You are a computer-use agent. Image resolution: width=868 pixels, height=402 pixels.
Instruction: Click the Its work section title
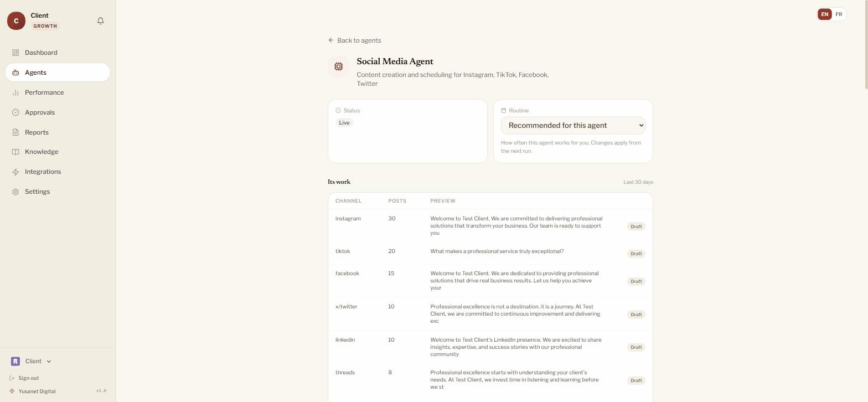click(339, 182)
